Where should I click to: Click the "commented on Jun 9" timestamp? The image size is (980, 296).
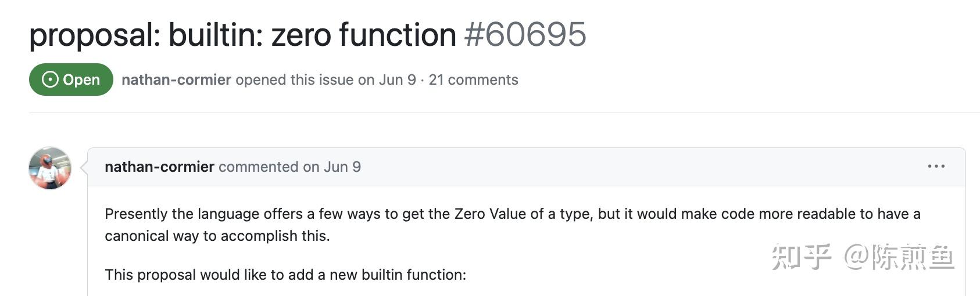point(289,167)
